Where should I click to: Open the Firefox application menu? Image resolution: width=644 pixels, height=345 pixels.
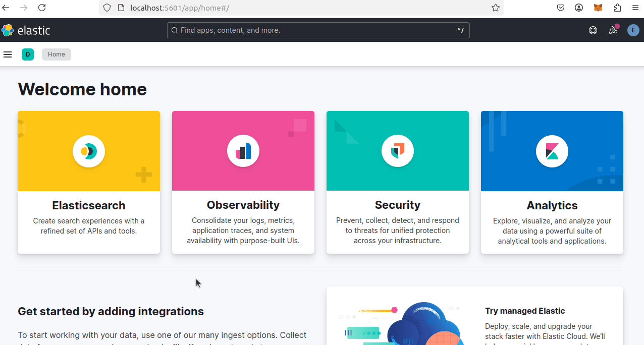coord(635,8)
